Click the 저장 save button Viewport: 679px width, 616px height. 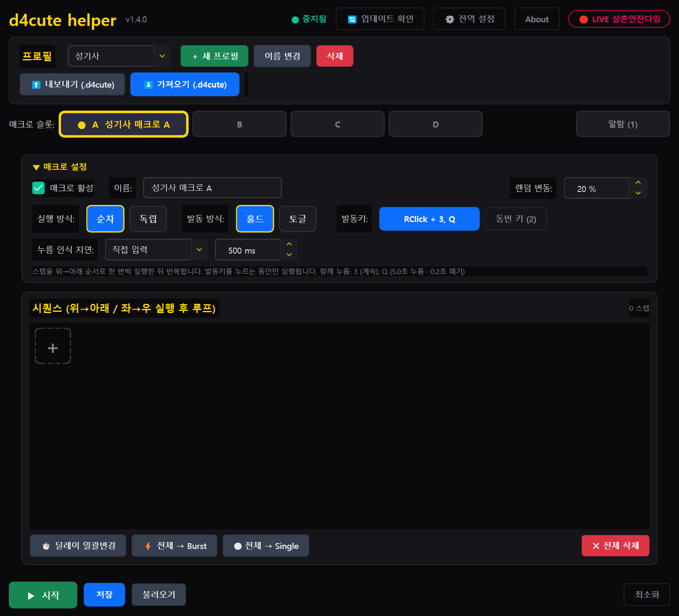coord(104,595)
